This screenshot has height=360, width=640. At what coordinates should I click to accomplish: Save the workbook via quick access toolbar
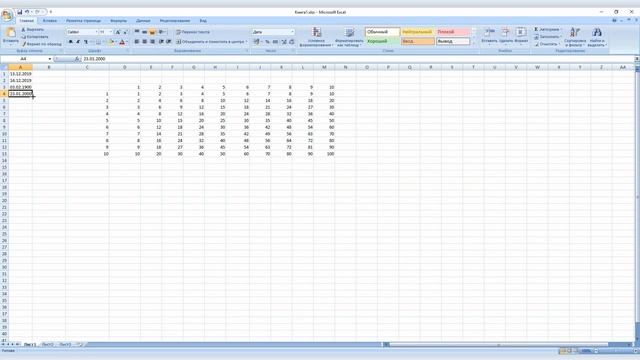(x=19, y=12)
